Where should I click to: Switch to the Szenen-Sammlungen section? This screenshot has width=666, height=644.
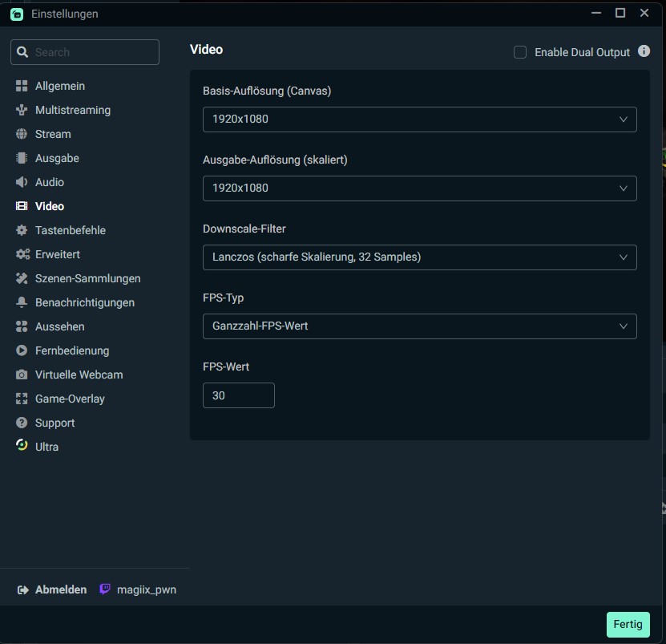[x=87, y=278]
